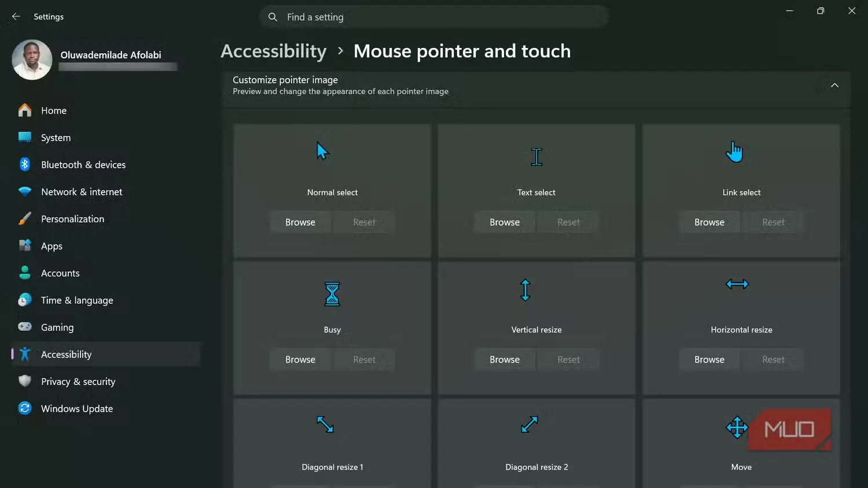The image size is (868, 488).
Task: Click the Gaming controller icon
Action: click(25, 327)
